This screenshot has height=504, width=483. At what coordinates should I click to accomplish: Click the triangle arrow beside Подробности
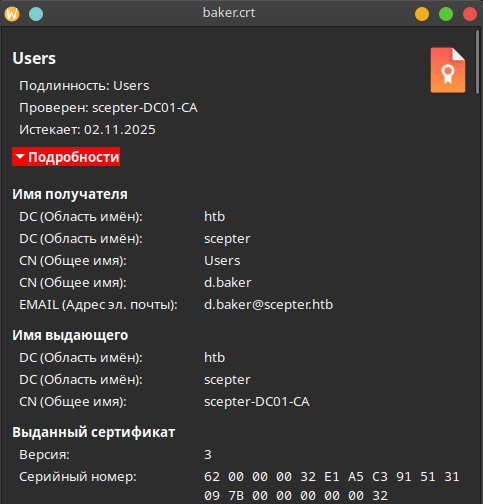tap(20, 157)
